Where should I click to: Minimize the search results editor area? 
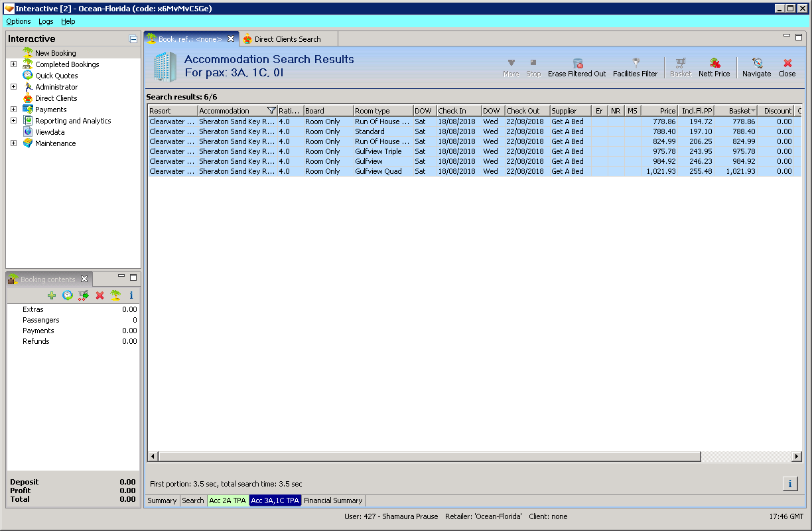tap(787, 36)
